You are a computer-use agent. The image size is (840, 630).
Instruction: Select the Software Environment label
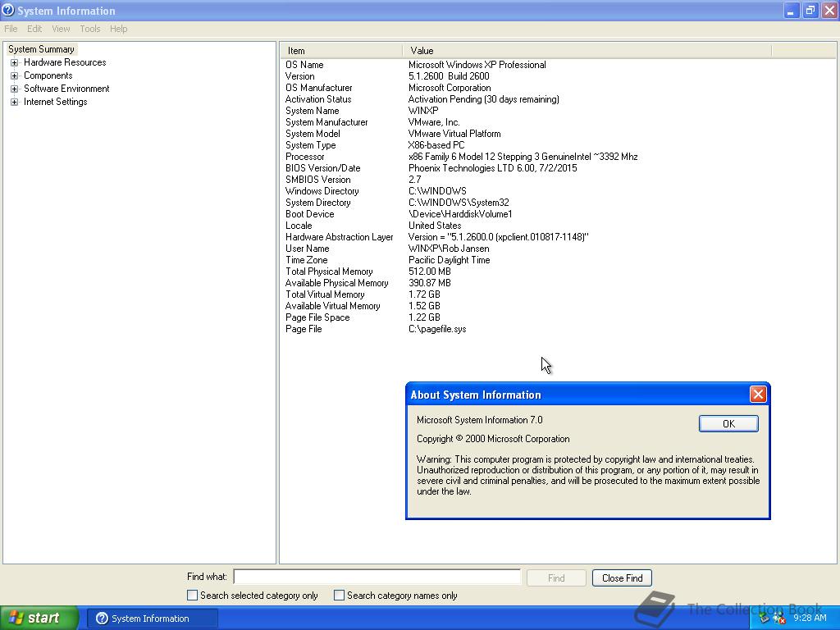[66, 89]
